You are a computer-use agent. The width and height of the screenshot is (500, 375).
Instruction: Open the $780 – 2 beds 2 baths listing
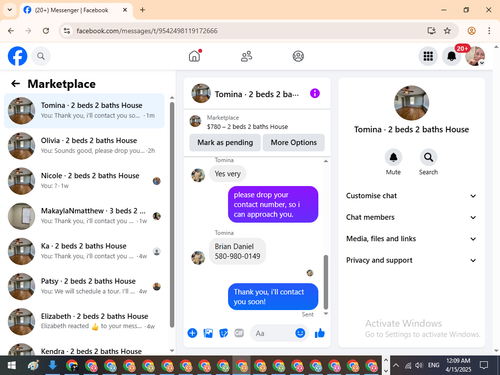click(247, 127)
